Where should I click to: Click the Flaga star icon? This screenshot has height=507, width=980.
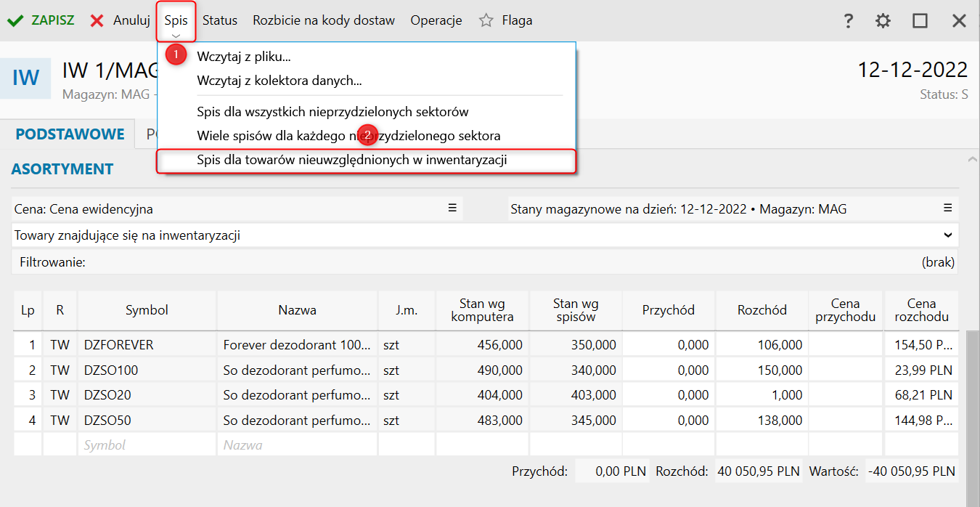486,20
